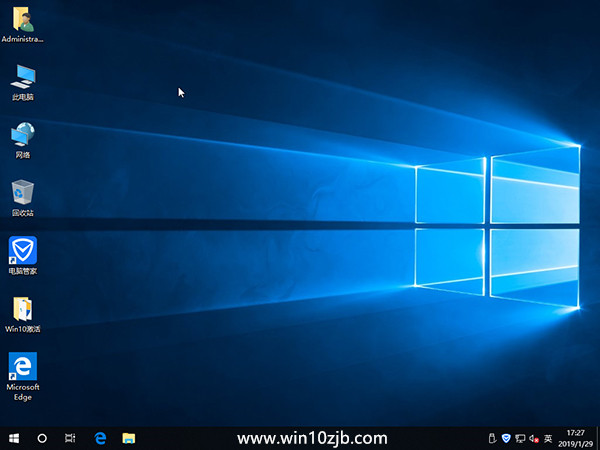This screenshot has height=450, width=600.
Task: Open the Windows Start menu
Action: pos(14,438)
